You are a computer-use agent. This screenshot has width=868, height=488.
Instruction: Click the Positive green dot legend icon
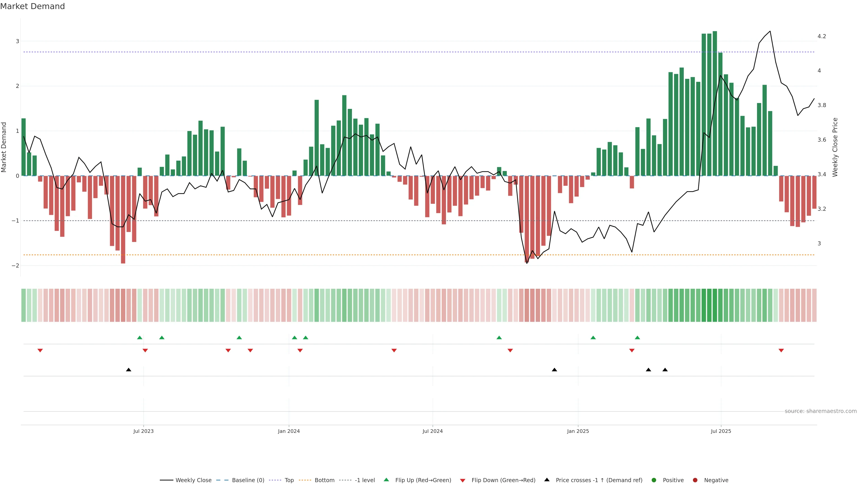tap(654, 480)
